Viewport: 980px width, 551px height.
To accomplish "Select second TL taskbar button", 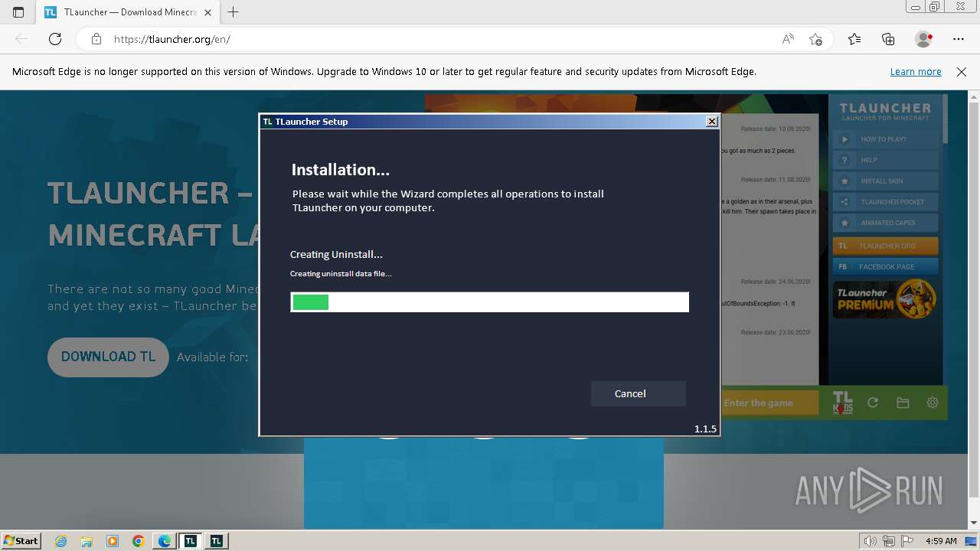I will (217, 541).
